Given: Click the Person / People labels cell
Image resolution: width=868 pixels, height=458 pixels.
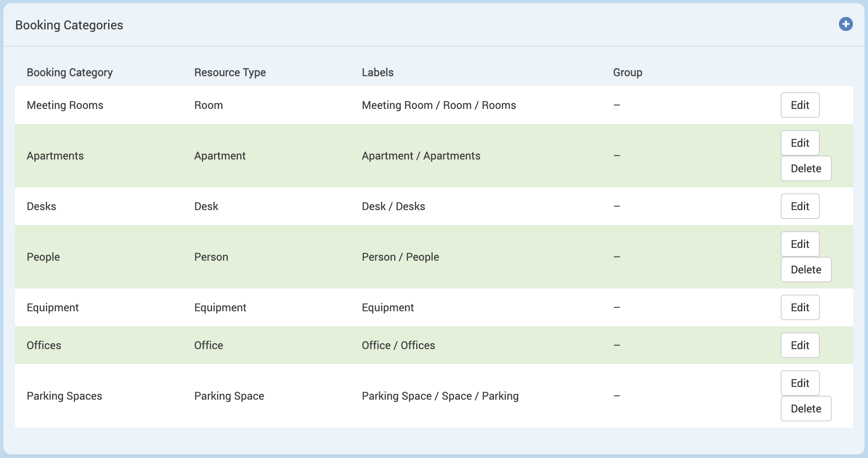Looking at the screenshot, I should pyautogui.click(x=400, y=257).
